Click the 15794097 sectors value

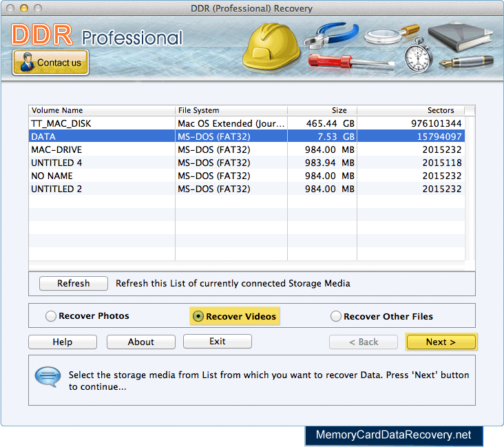click(439, 136)
